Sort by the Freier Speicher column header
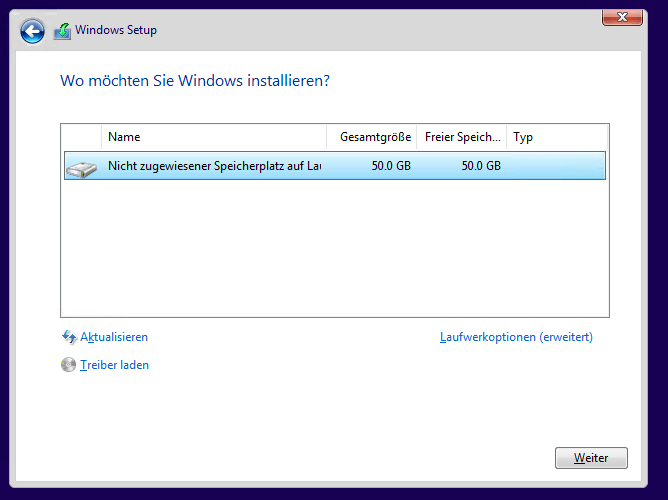The height and width of the screenshot is (500, 668). click(x=461, y=137)
